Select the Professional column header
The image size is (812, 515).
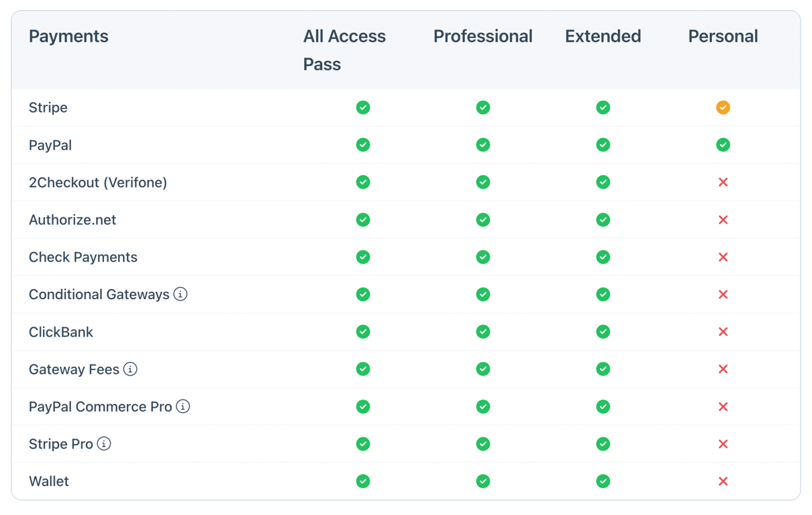(x=483, y=36)
